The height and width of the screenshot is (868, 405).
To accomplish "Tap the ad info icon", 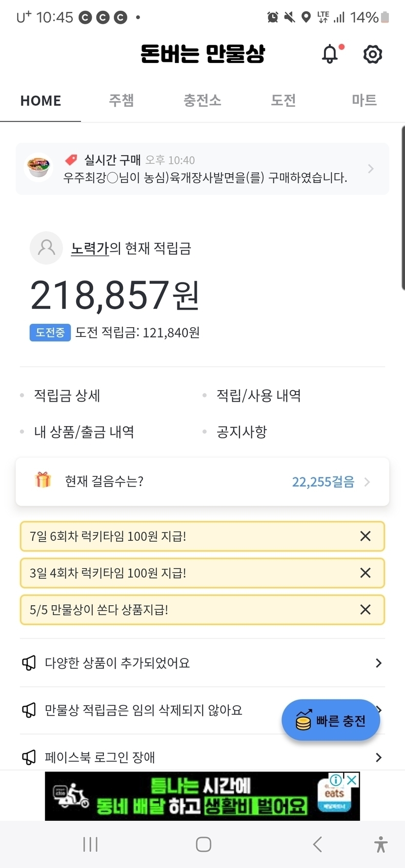I will point(336,780).
